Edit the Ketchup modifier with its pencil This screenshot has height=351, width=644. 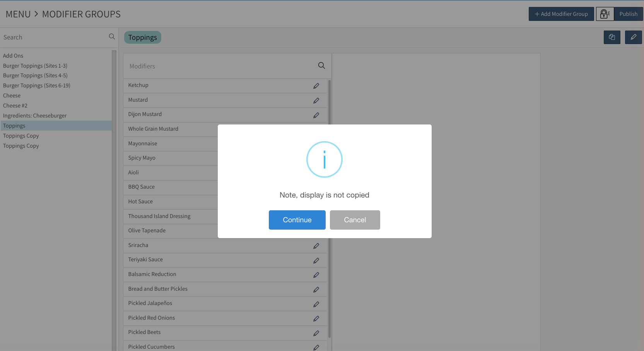(316, 86)
